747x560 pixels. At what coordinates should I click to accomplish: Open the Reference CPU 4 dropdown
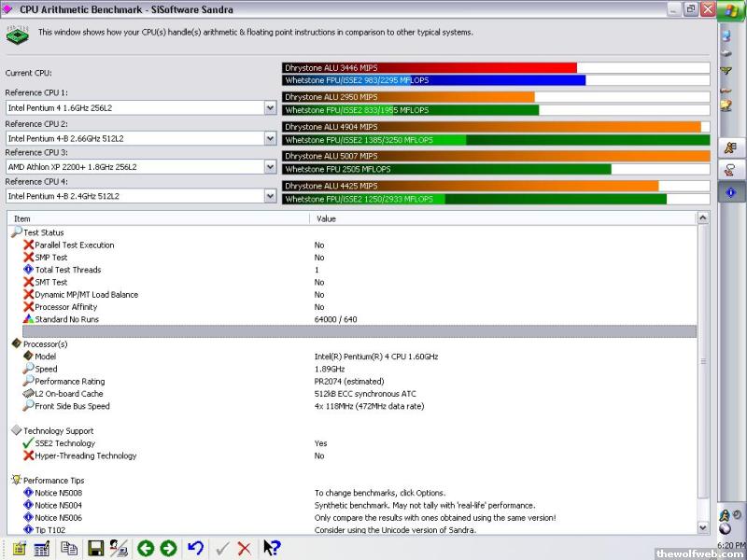[x=270, y=196]
